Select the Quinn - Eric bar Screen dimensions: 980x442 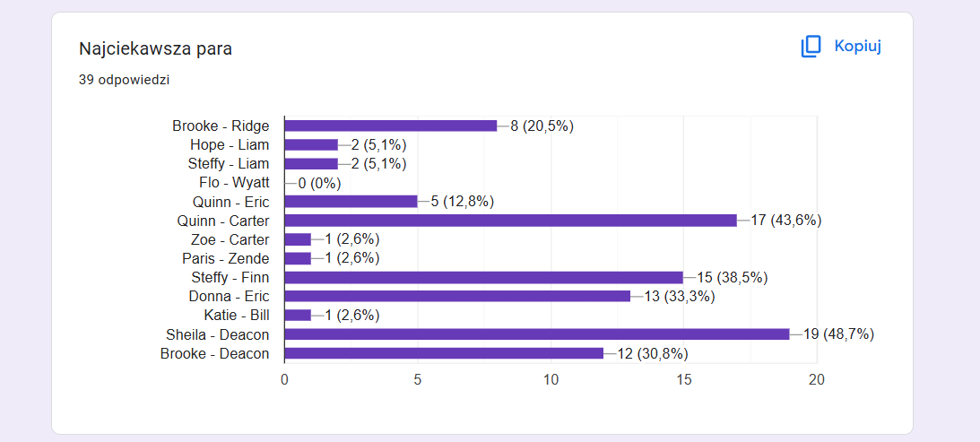[x=351, y=202]
